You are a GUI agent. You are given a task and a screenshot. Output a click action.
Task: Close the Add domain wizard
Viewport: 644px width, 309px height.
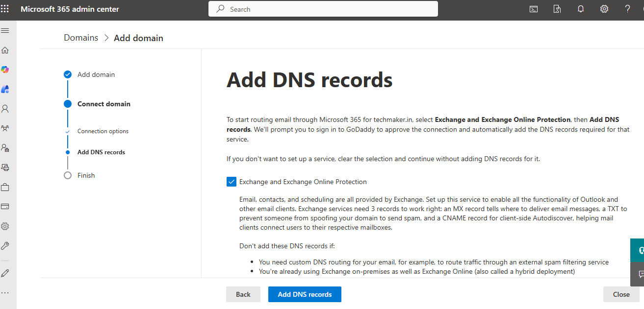coord(621,294)
